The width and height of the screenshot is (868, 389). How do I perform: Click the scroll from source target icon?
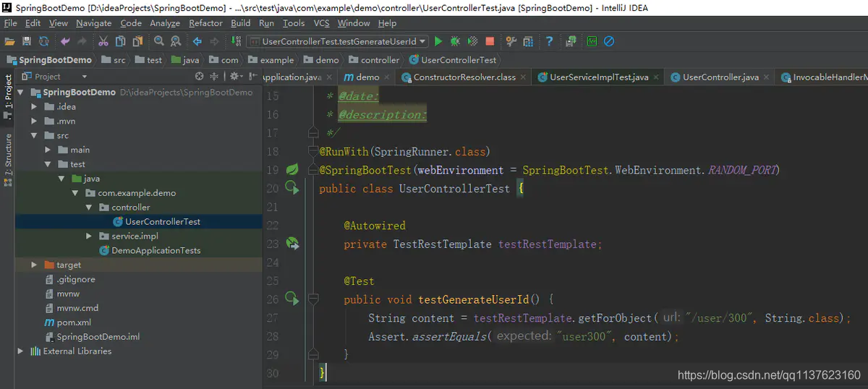(200, 77)
